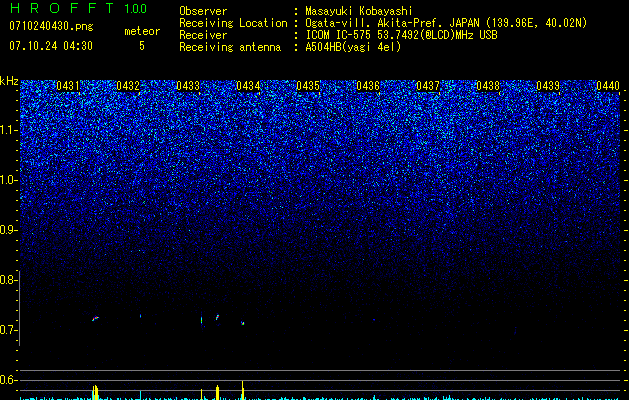Click the 'Observer' field label
The width and height of the screenshot is (629, 400).
[203, 11]
